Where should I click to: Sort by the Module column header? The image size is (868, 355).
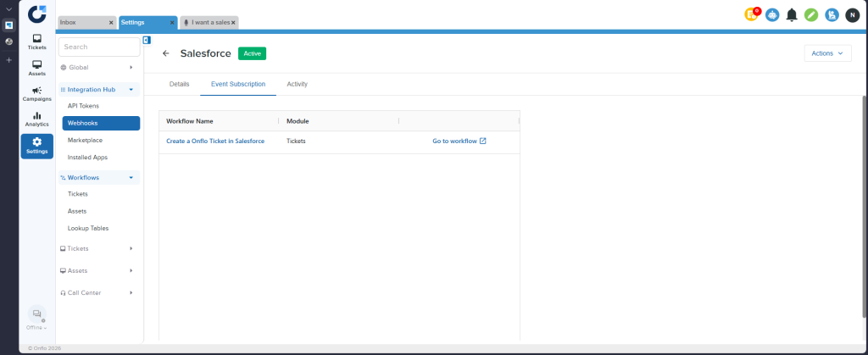(x=298, y=121)
